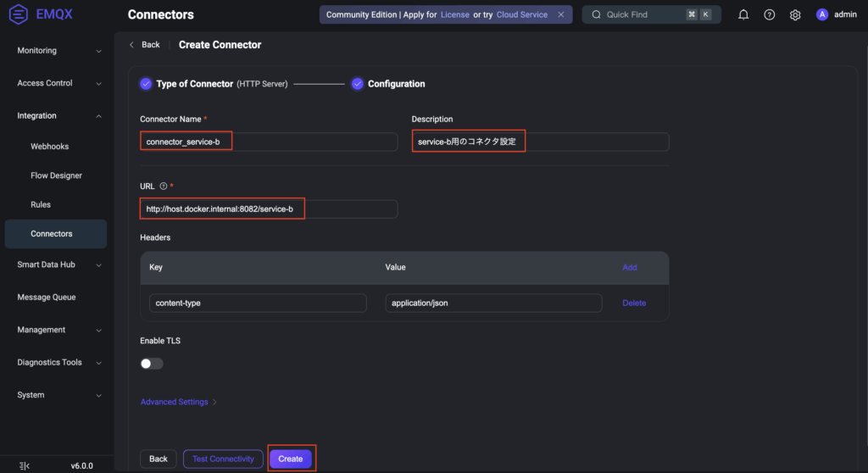The width and height of the screenshot is (868, 473).
Task: Collapse the sidebar using bottom-left icon
Action: 24,465
